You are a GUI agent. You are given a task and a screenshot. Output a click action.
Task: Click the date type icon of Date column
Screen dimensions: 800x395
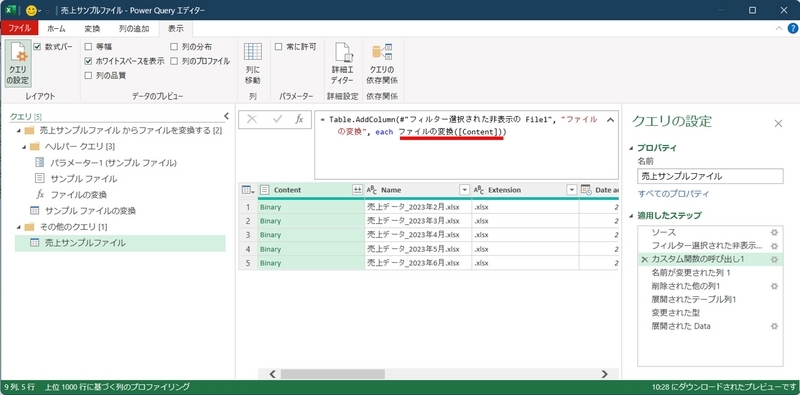click(x=586, y=190)
